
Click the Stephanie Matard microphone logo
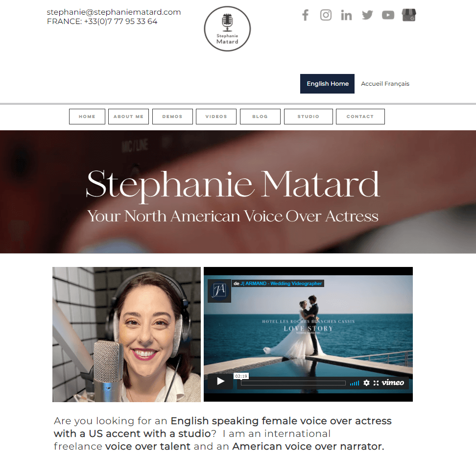coord(227,29)
